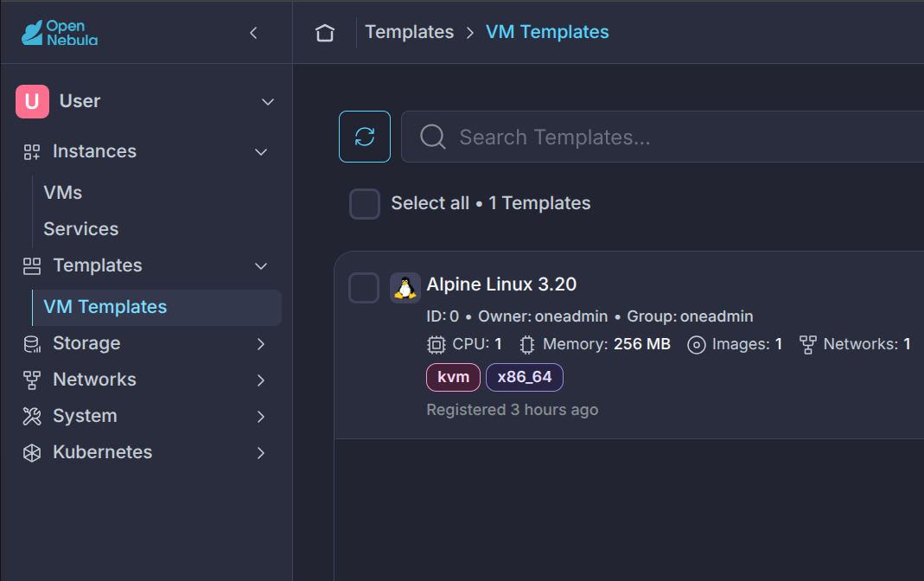
Task: Collapse the Instances section chevron
Action: [261, 152]
